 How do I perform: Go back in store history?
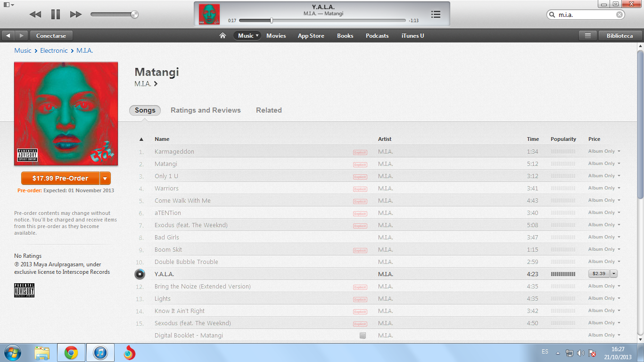(x=8, y=35)
